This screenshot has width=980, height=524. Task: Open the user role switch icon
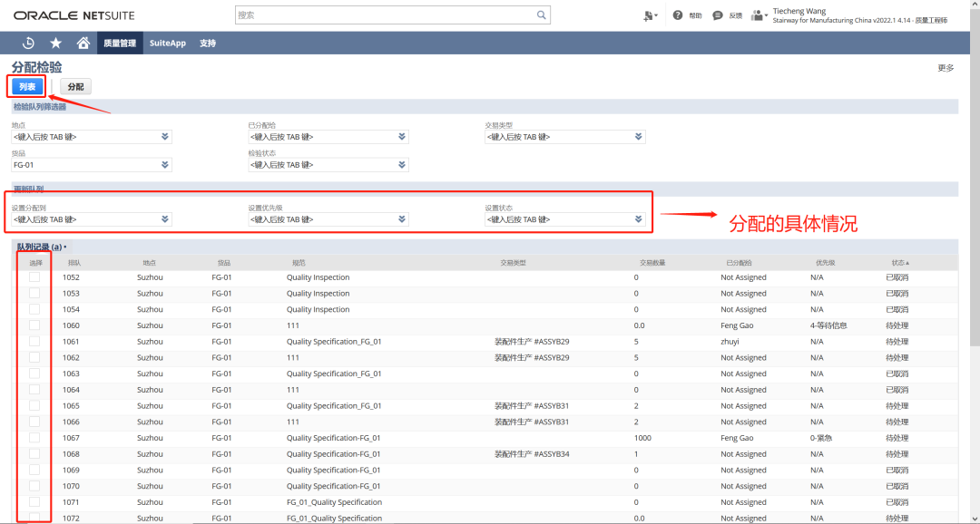click(x=759, y=15)
